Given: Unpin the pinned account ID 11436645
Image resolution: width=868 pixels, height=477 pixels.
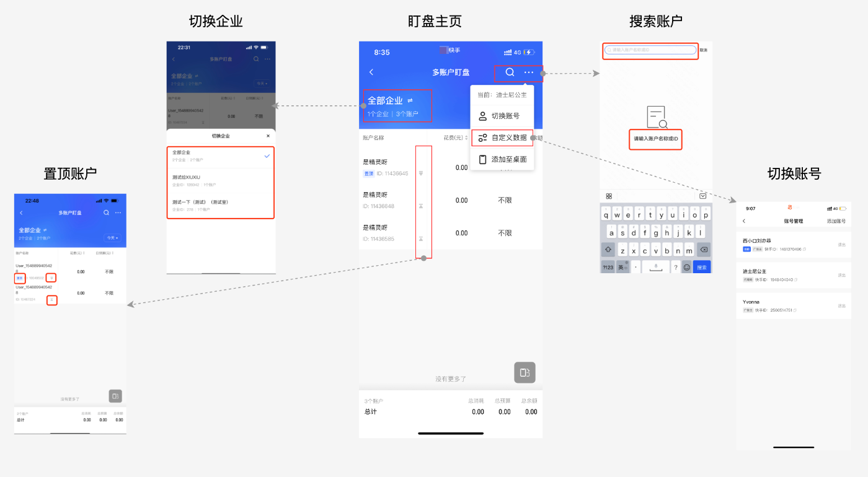Looking at the screenshot, I should (421, 173).
